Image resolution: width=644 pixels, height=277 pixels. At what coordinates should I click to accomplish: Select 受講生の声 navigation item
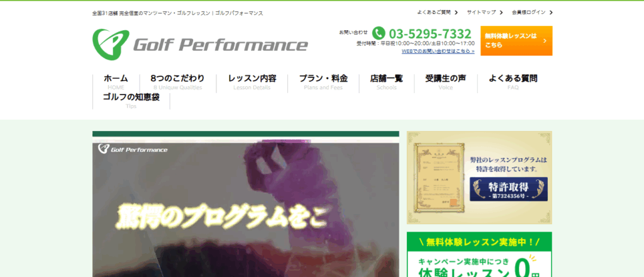click(x=445, y=82)
